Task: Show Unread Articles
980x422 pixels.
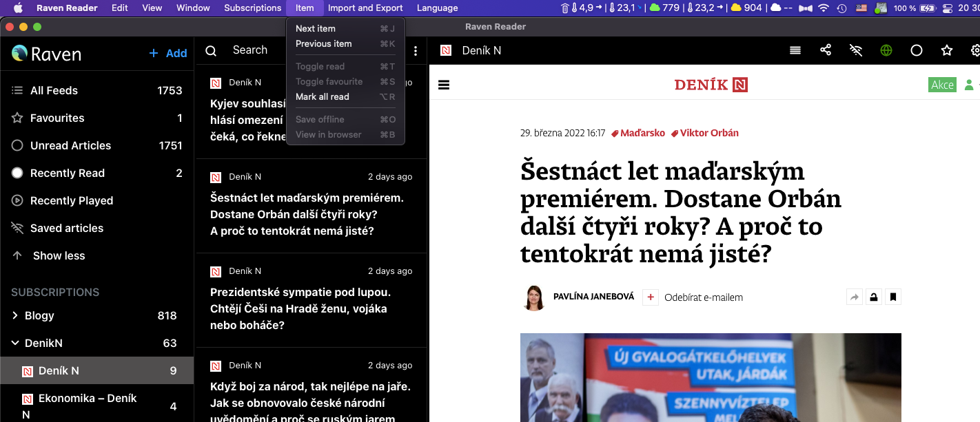Action: (96, 145)
